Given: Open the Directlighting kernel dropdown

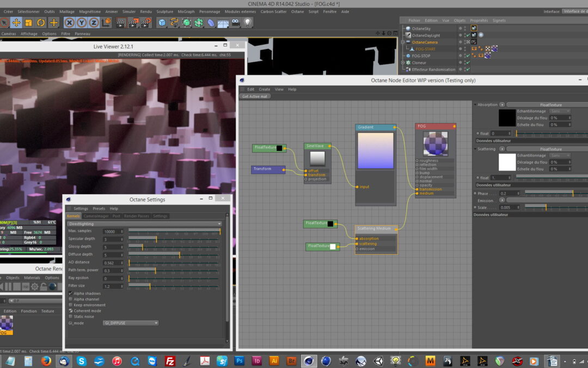Looking at the screenshot, I should click(x=144, y=224).
